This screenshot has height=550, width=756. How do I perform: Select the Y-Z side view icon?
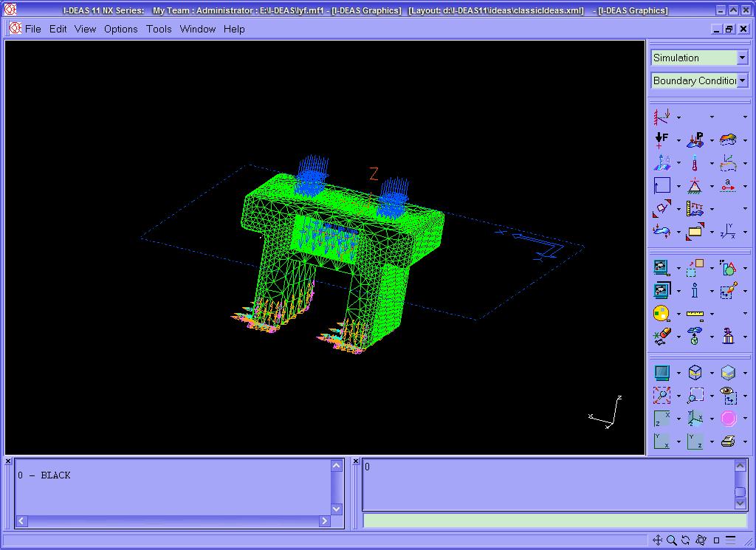pos(695,441)
